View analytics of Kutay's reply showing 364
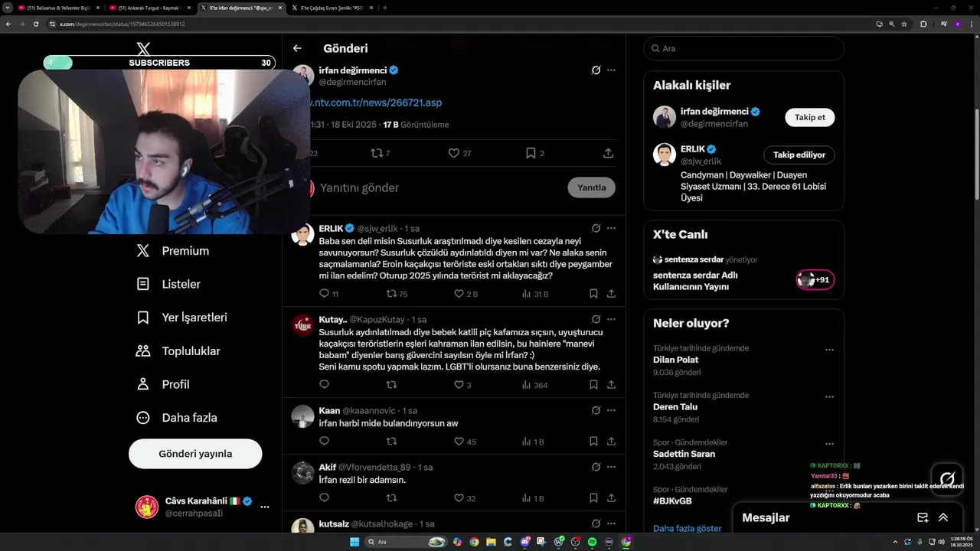980x551 pixels. coord(534,385)
